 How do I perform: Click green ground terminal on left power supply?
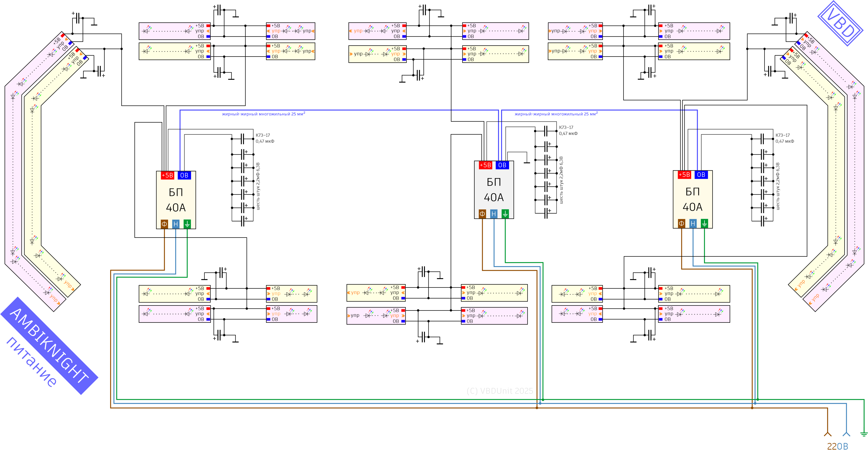click(x=187, y=224)
